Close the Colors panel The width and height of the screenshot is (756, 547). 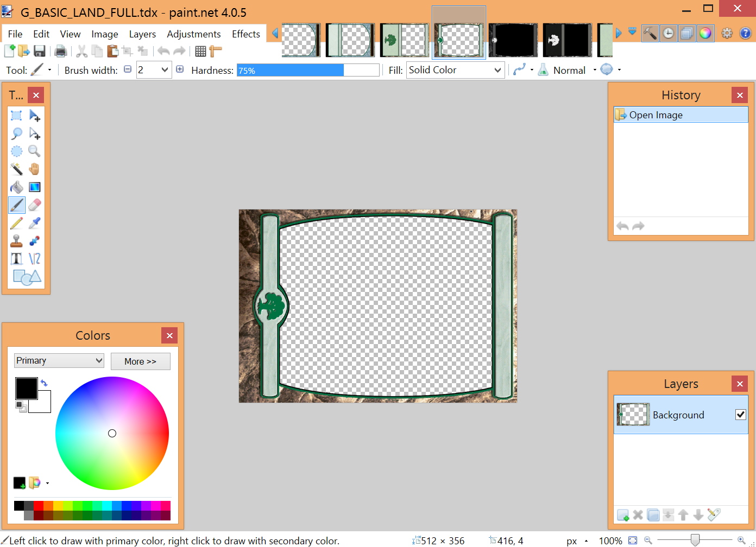click(169, 335)
